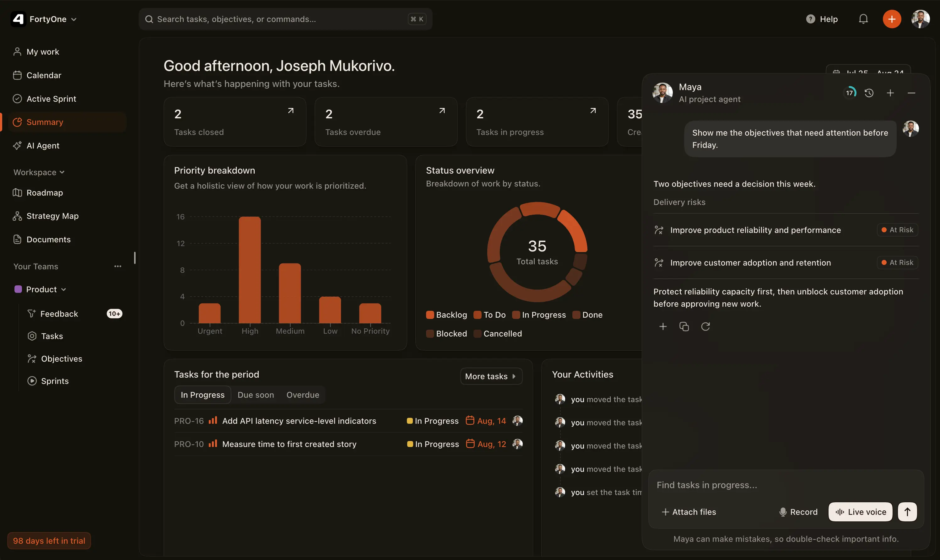Click the FortyOne logo icon

click(x=18, y=19)
